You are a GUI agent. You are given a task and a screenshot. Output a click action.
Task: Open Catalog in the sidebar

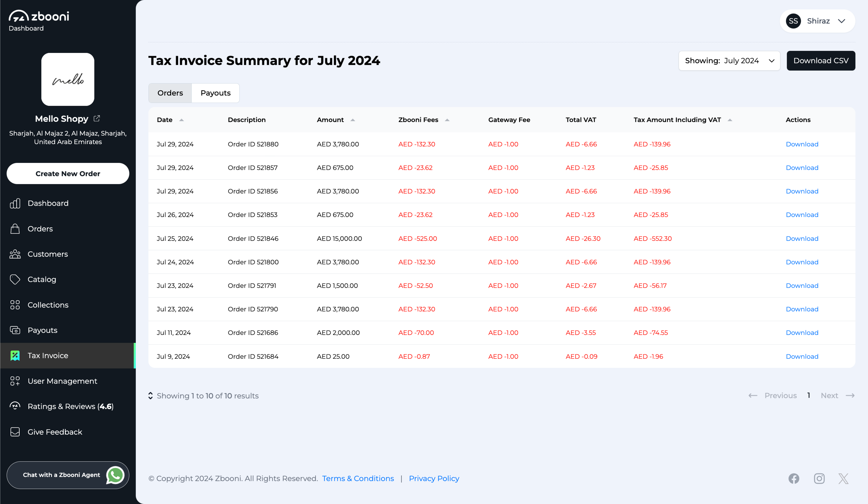68,279
